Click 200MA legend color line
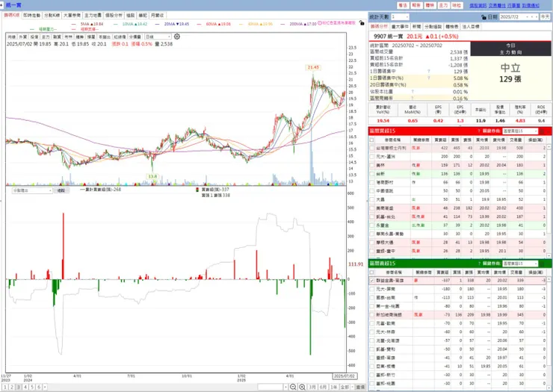Image resolution: width=553 pixels, height=392 pixels. (282, 24)
